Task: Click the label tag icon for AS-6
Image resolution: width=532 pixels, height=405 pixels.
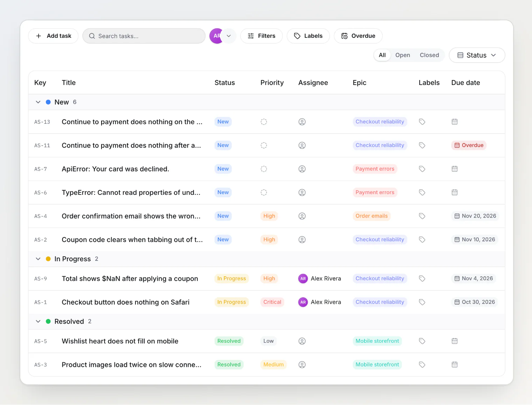Action: pos(422,192)
